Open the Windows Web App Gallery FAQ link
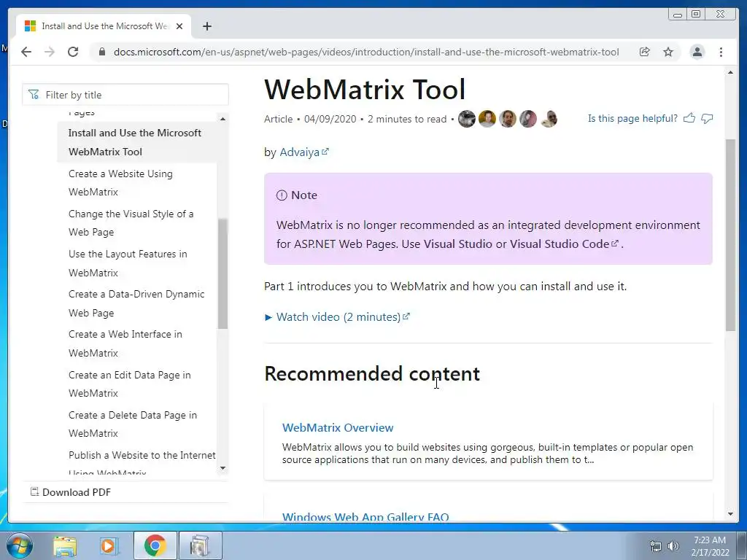Screen dimensions: 747x560 [x=365, y=517]
